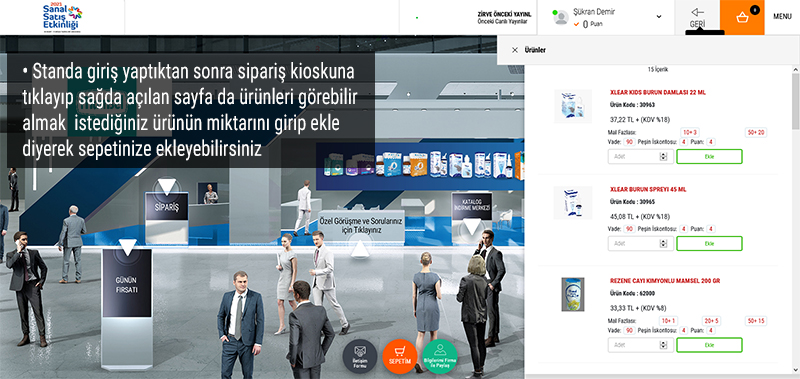Focus Adet field for REZENE CAYI
Image resolution: width=800 pixels, height=379 pixels.
pyautogui.click(x=641, y=345)
